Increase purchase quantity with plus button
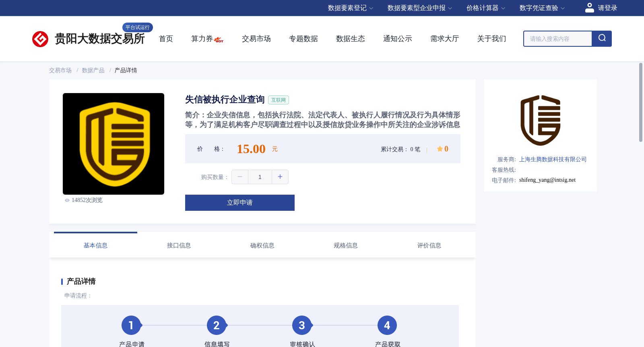The width and height of the screenshot is (644, 347). click(x=280, y=177)
